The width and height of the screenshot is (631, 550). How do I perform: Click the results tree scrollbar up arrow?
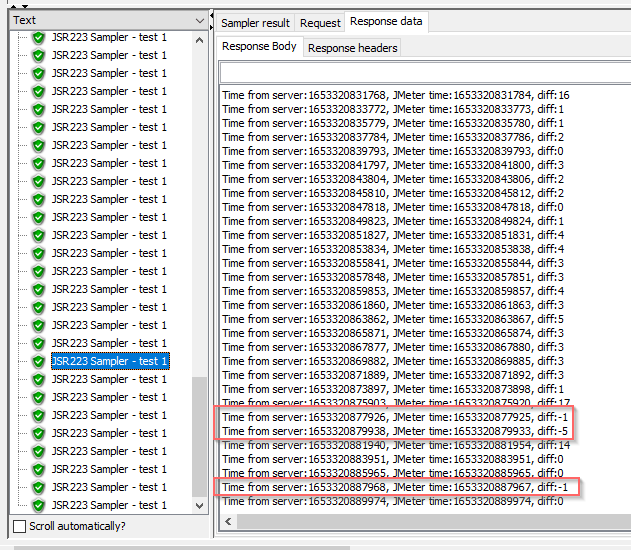199,40
